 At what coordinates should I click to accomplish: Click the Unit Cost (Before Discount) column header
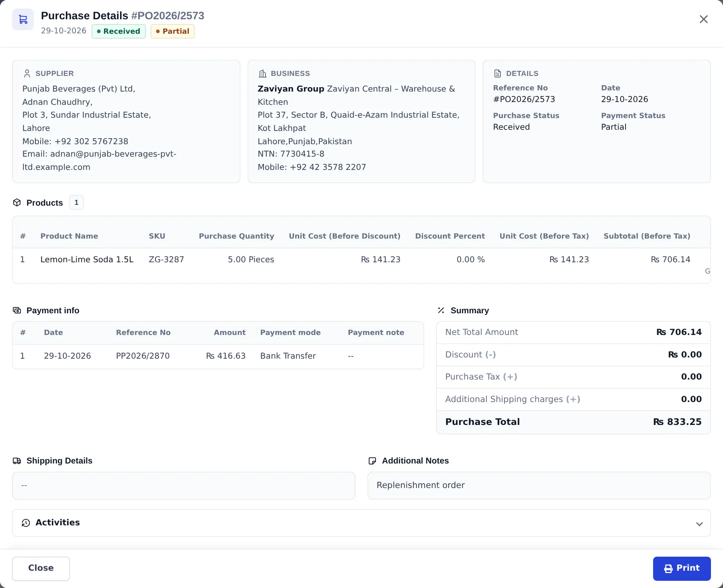pos(345,236)
